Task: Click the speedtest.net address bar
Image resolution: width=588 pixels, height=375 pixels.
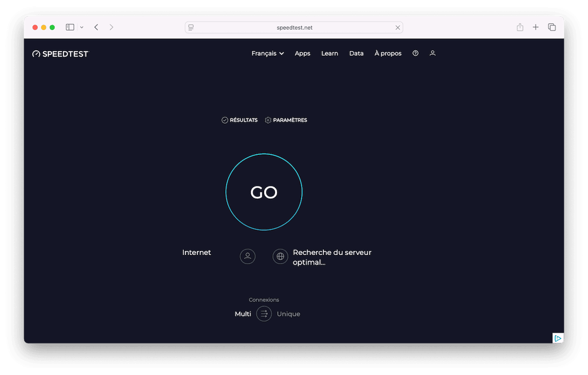Action: (294, 28)
